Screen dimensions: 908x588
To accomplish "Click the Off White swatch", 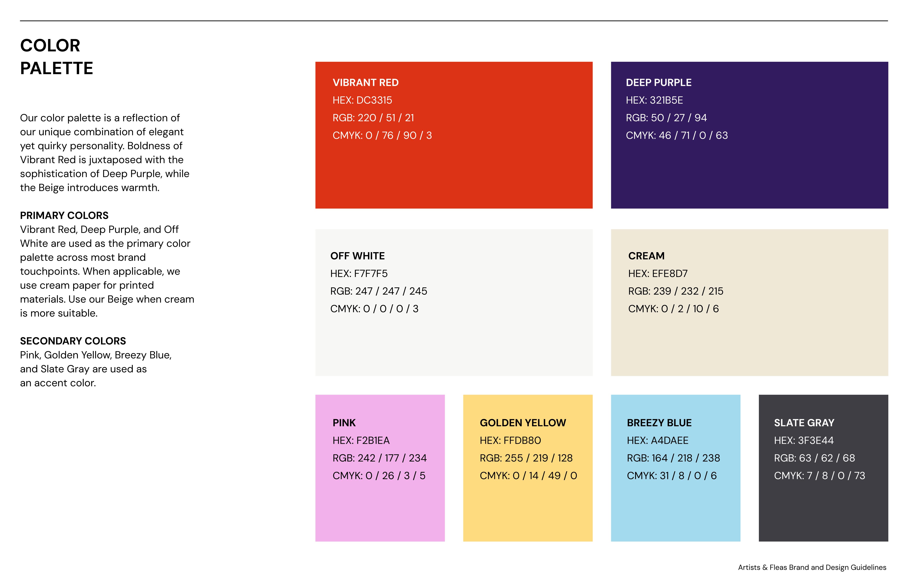I will point(454,343).
